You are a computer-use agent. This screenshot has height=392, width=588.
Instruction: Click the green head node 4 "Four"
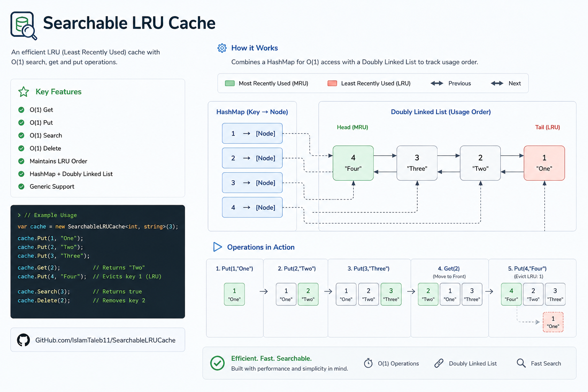tap(353, 163)
